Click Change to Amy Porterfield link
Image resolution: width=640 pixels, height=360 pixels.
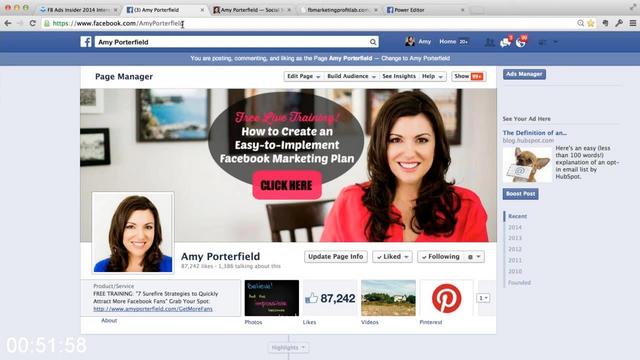(x=416, y=58)
